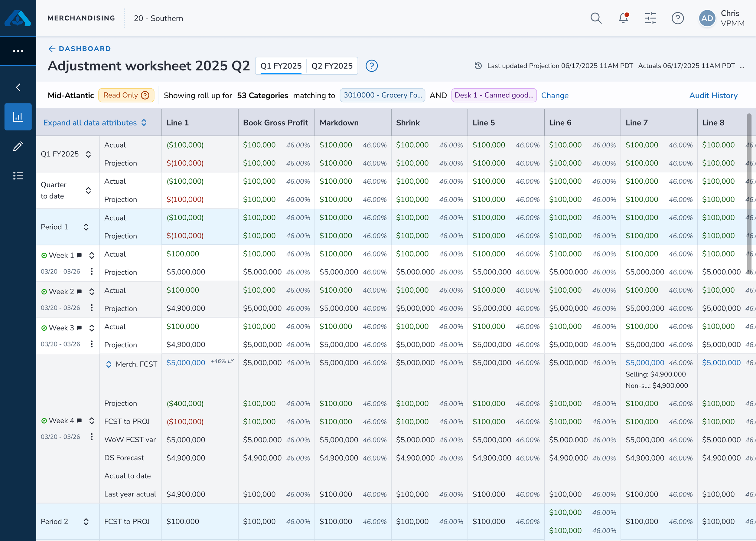Toggle the Merch. FCST row expander
The height and width of the screenshot is (541, 756).
109,364
